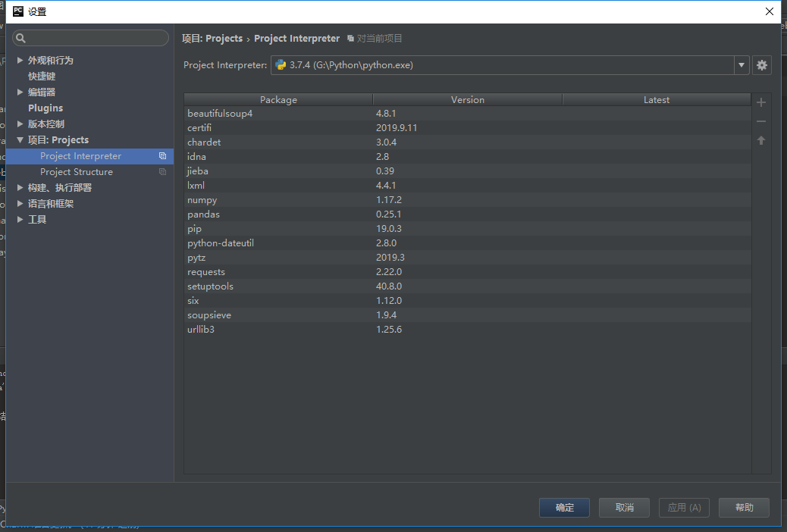The width and height of the screenshot is (787, 532).
Task: Select the soupsieve package row
Action: coord(467,315)
